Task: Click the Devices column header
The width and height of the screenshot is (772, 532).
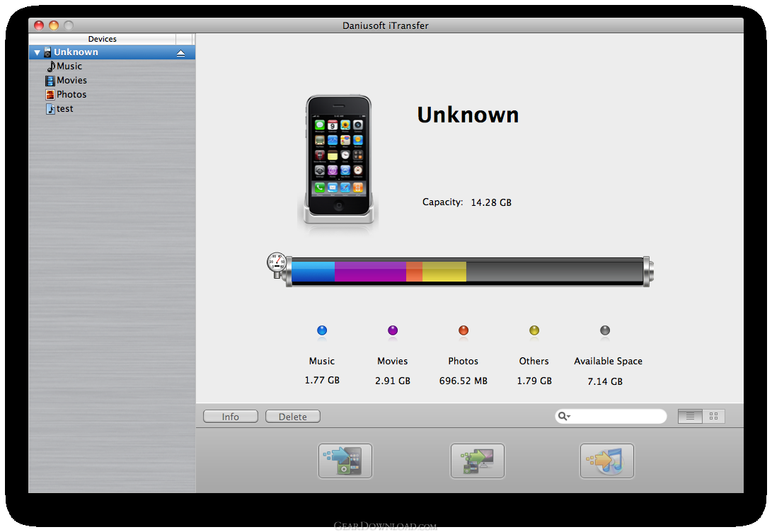Action: pyautogui.click(x=103, y=39)
